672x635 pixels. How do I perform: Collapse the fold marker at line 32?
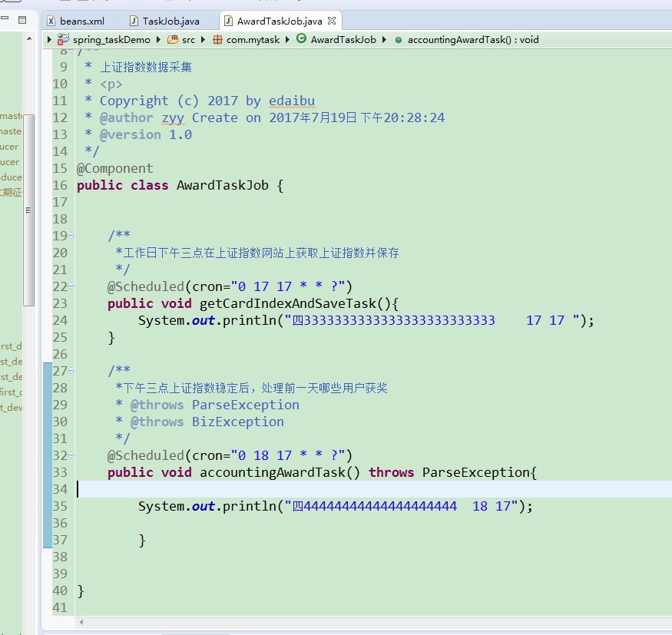click(71, 455)
